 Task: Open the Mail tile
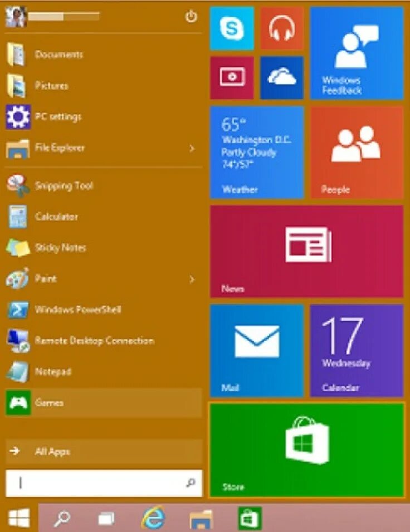point(257,351)
